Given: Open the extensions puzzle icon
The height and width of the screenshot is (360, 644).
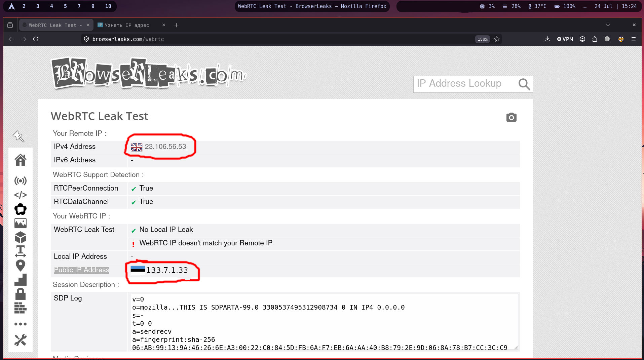Looking at the screenshot, I should [595, 39].
